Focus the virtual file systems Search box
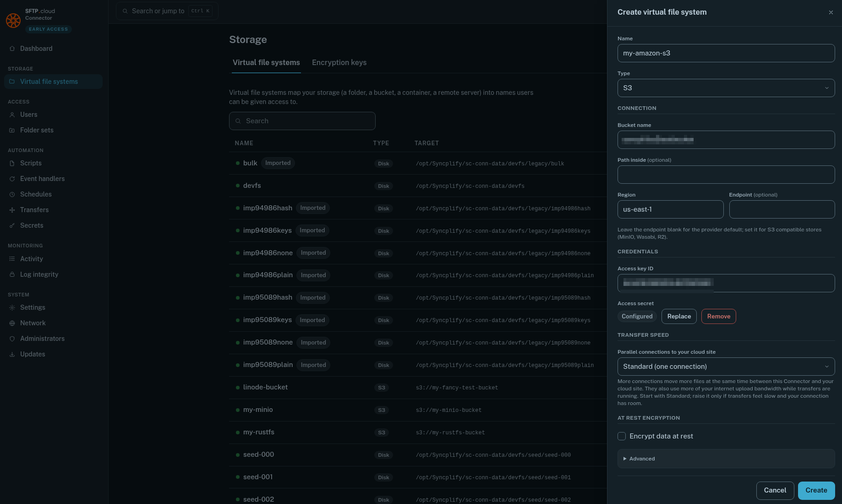Image resolution: width=842 pixels, height=504 pixels. 302,121
